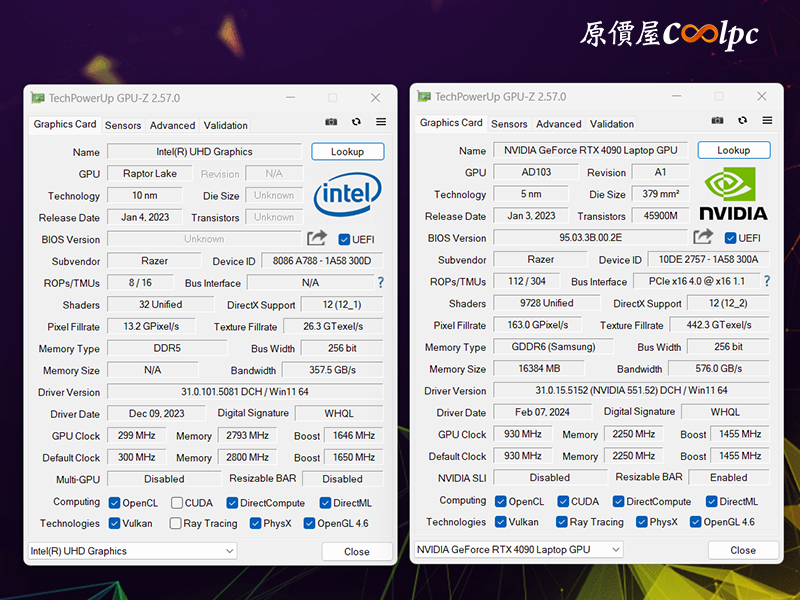The image size is (800, 600).
Task: Click Device ID 8086 A788 - 1A58 300D
Action: click(x=322, y=261)
